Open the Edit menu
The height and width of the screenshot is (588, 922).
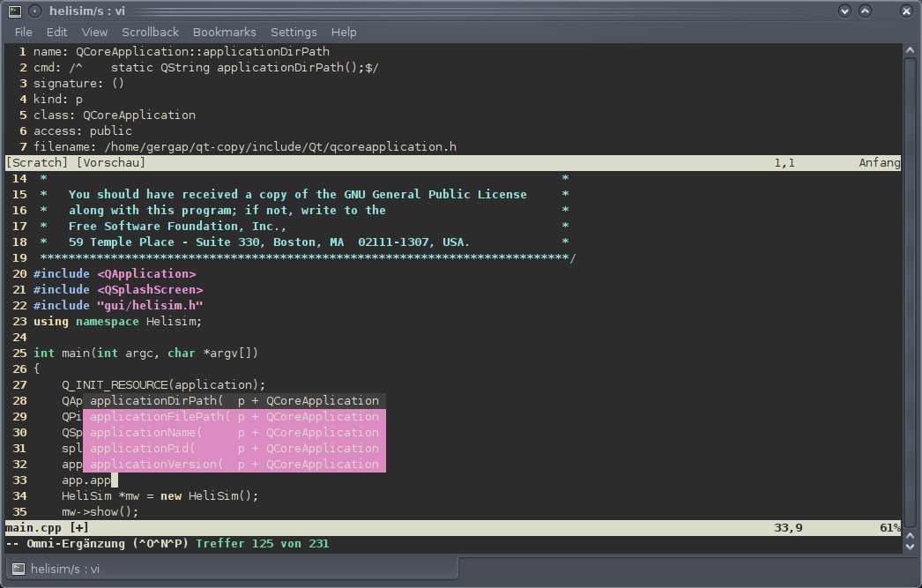(x=57, y=33)
